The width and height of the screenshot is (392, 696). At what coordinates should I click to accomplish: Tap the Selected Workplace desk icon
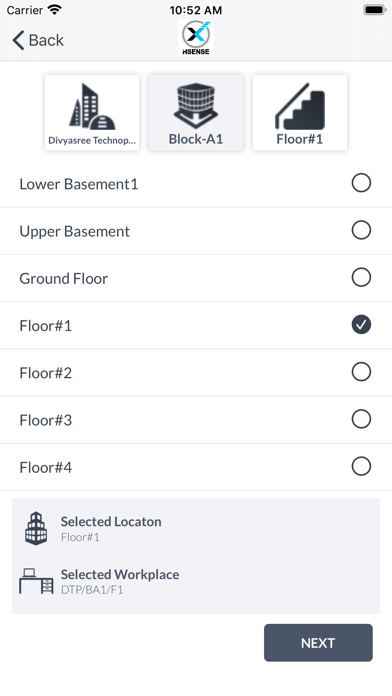click(x=36, y=581)
